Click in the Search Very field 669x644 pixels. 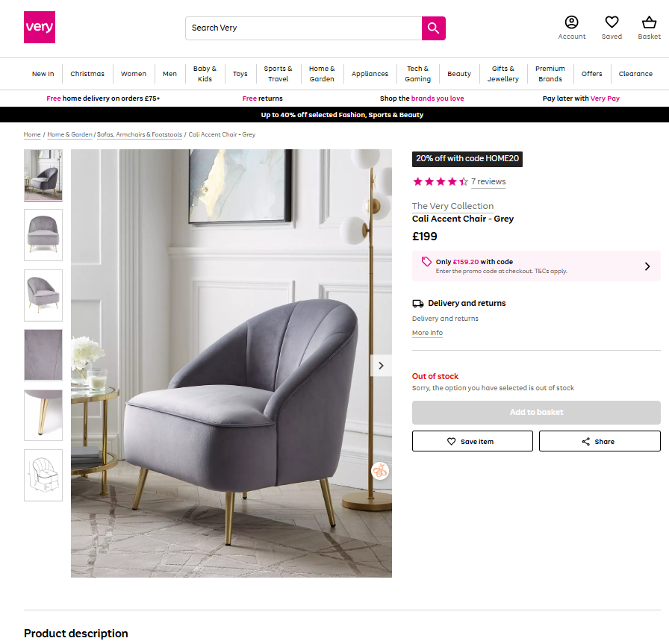pyautogui.click(x=304, y=28)
